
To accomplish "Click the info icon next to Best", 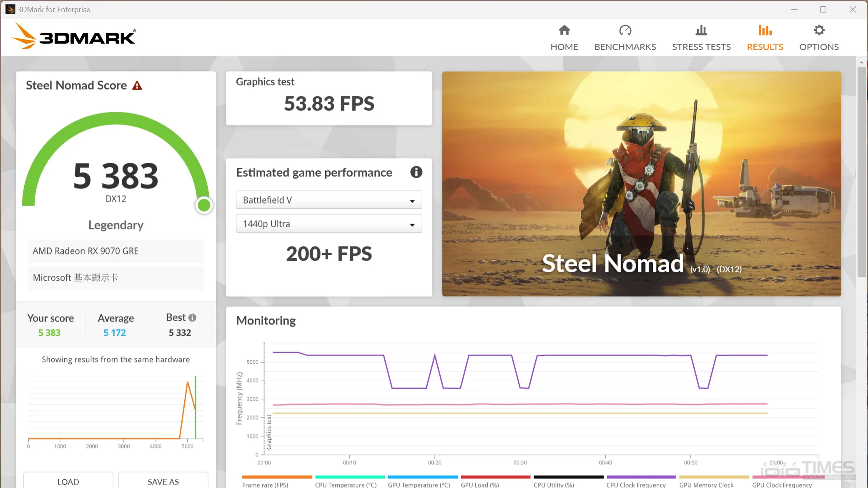I will [x=192, y=318].
